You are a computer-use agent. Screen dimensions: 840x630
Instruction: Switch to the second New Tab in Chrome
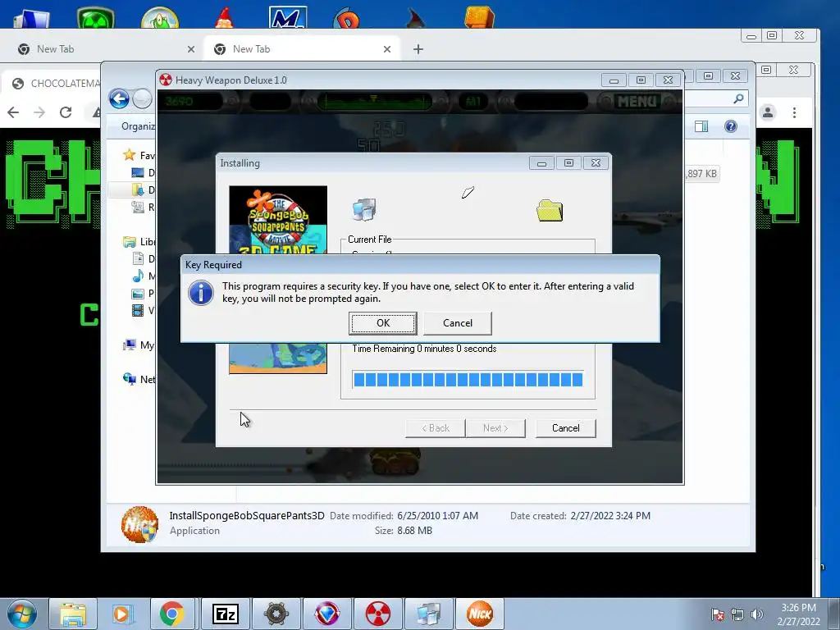click(300, 49)
